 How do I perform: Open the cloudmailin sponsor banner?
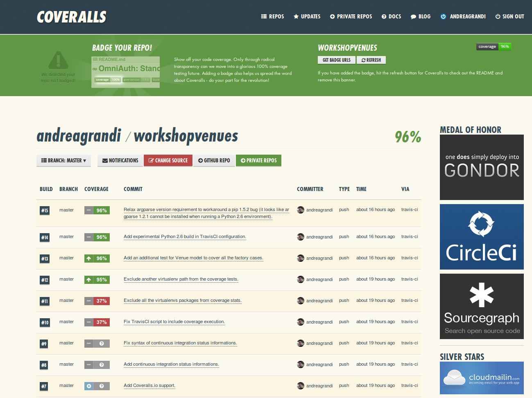482,378
